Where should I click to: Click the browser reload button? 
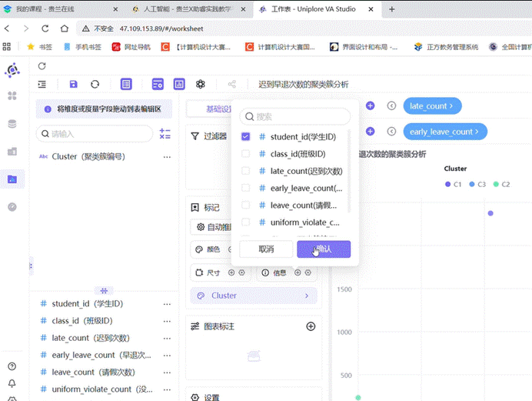click(x=45, y=28)
